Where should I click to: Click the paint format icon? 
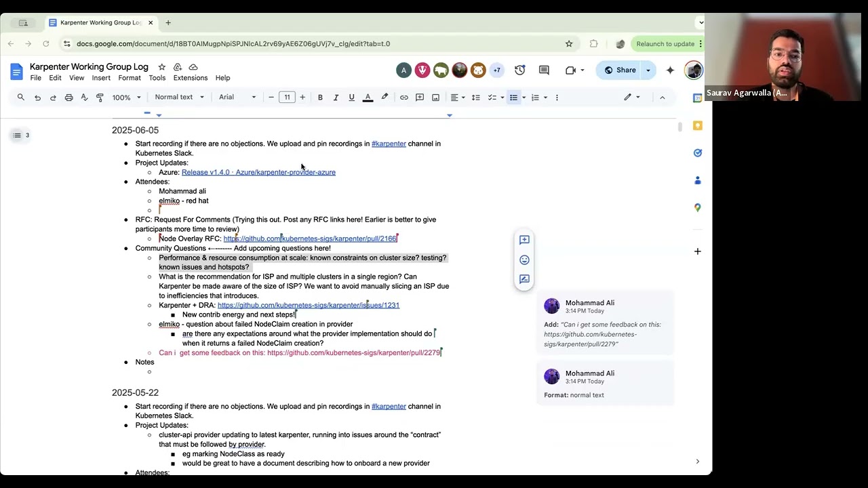[100, 98]
